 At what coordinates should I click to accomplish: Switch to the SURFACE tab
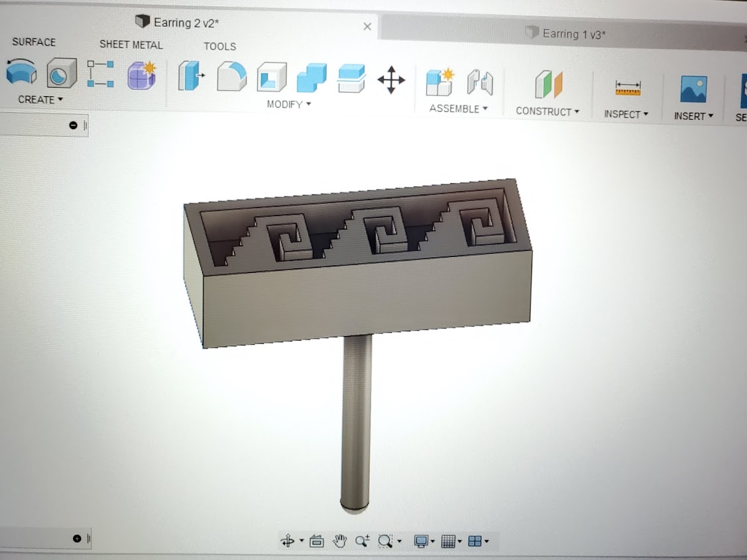34,42
